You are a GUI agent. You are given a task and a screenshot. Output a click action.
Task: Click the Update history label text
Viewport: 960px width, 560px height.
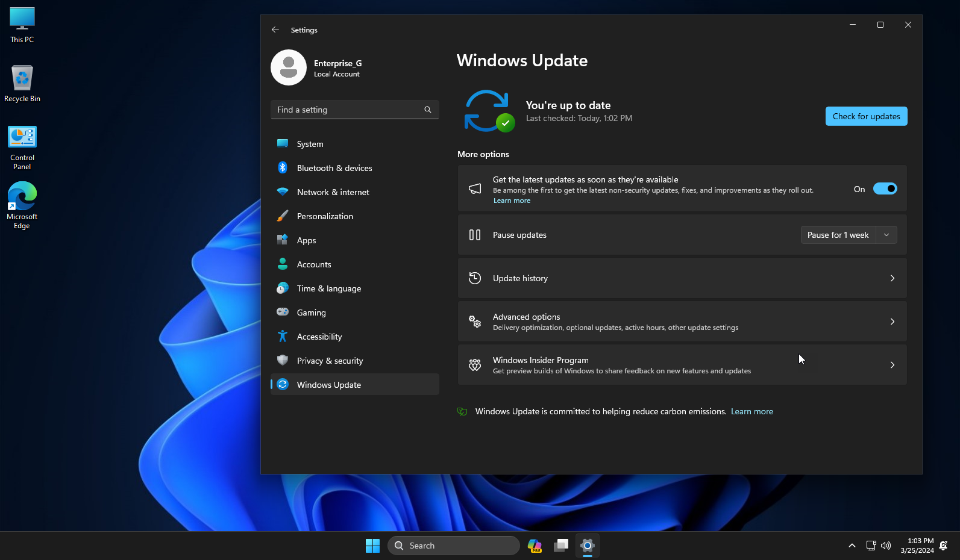520,278
